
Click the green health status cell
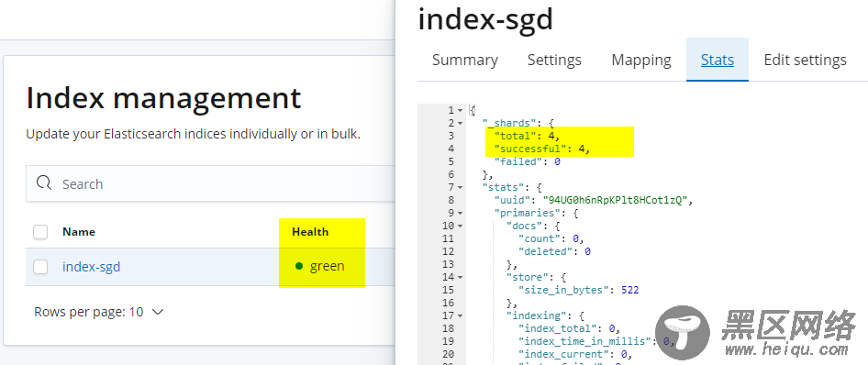pos(320,267)
